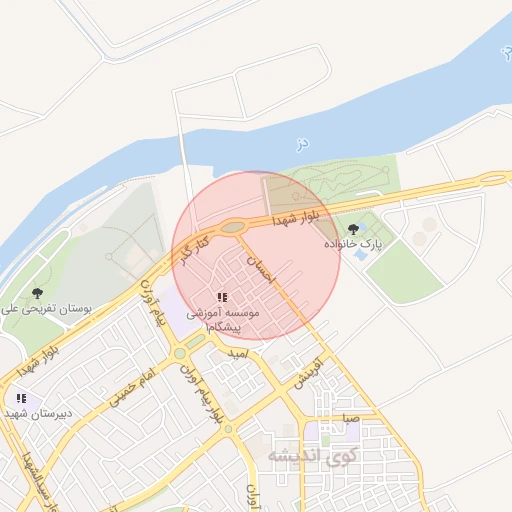This screenshot has width=512, height=512.
Task: Click the بلوار شهدا label inside red circle
Action: click(296, 219)
